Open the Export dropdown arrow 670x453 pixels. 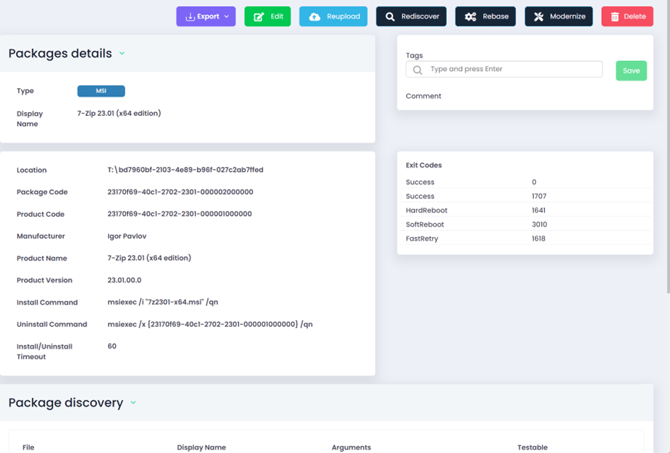[227, 17]
